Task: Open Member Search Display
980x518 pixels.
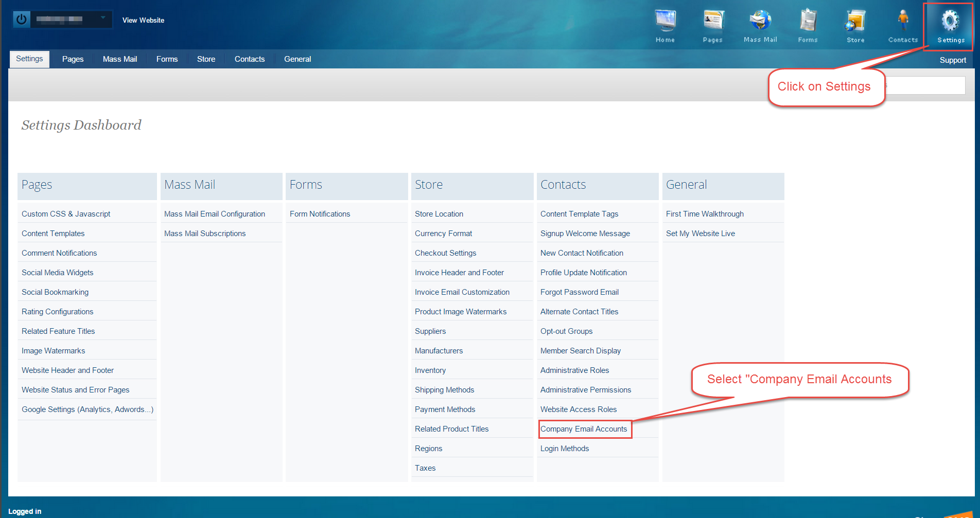Action: click(581, 351)
